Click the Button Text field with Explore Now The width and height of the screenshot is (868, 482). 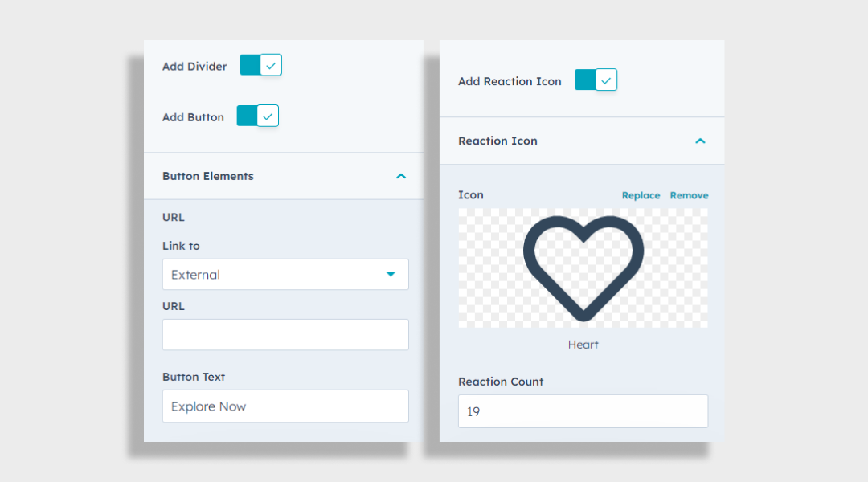285,406
